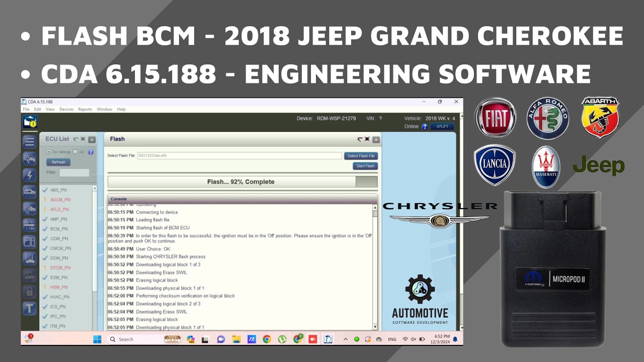
Task: Select the On Vehicle radio button
Action: (x=48, y=152)
